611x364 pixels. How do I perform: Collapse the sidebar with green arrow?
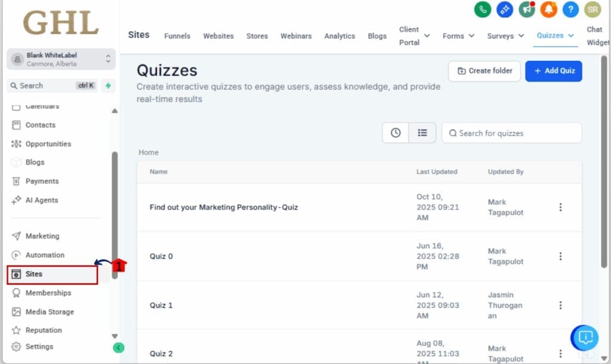[118, 347]
